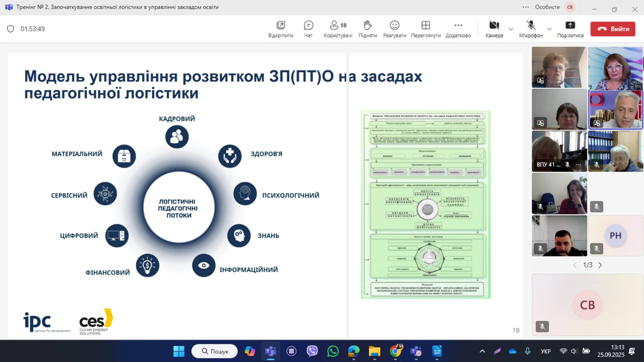Leave the meeting with Вийти button
Viewport: 644px width, 362px height.
(612, 29)
